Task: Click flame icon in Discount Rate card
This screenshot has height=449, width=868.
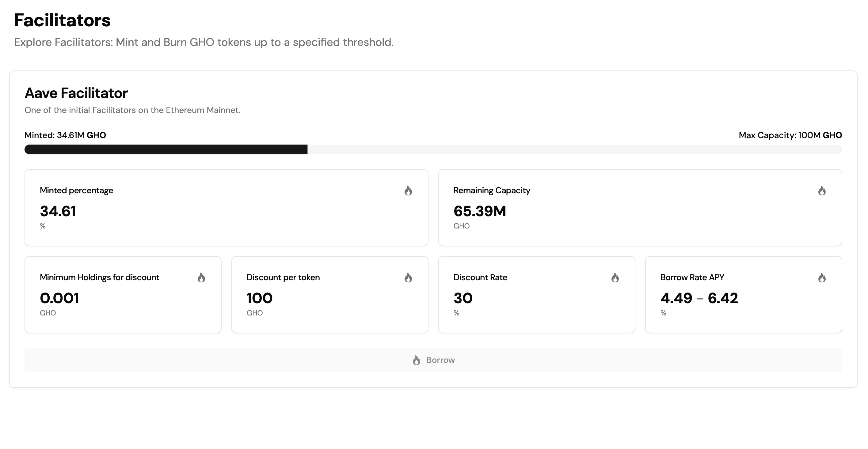Action: pos(615,277)
